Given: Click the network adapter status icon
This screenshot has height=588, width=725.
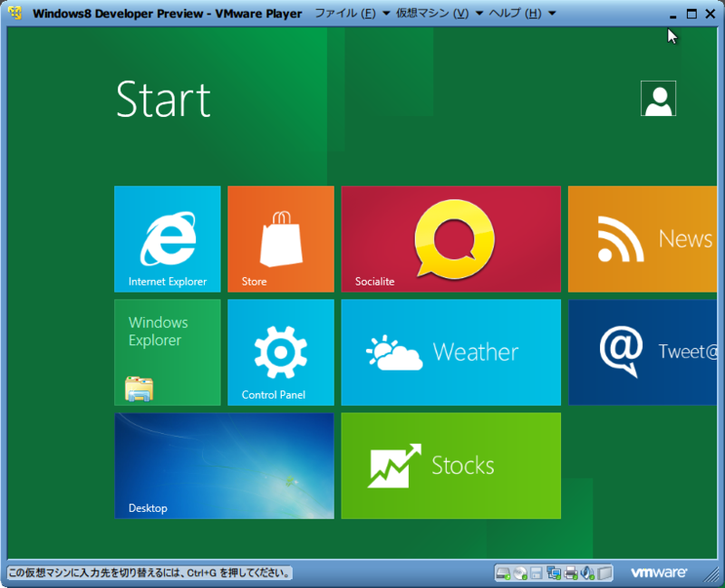Looking at the screenshot, I should (554, 574).
